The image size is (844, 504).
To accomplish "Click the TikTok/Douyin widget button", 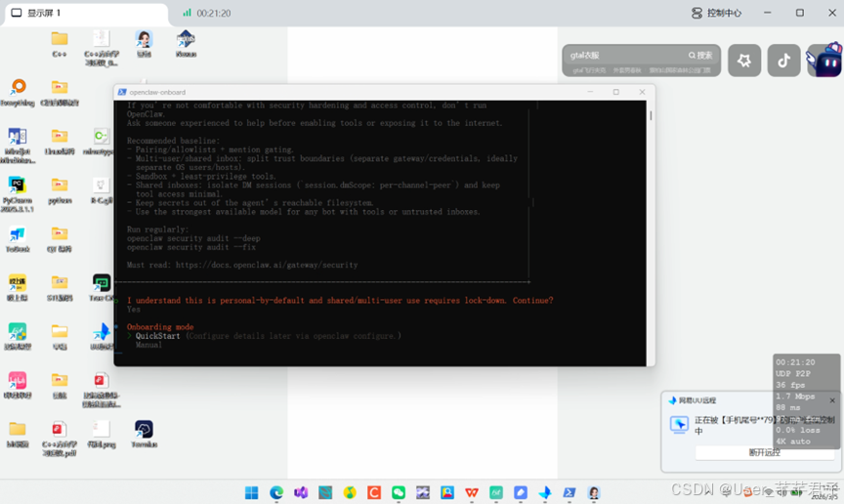I will click(x=783, y=61).
